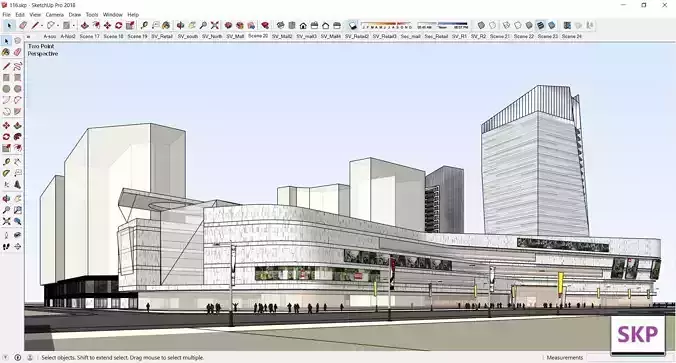Click the status bar info circle icon
This screenshot has height=363, width=676.
(x=18, y=357)
